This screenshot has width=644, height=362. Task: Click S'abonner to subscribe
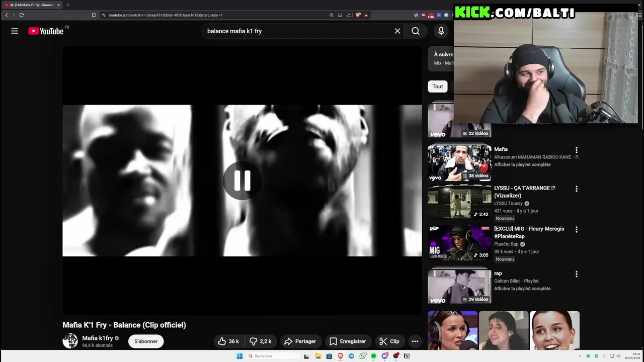coord(146,341)
